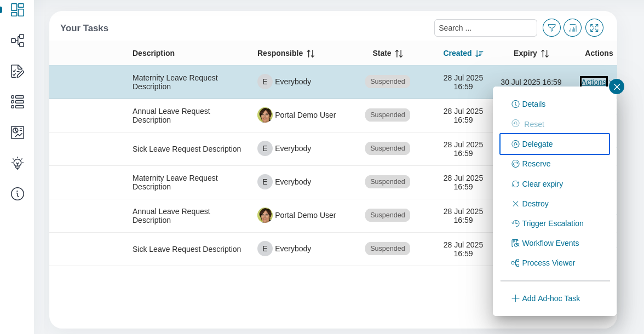Viewport: 644px width, 334px height.
Task: Click the fullscreen expand icon button
Action: tap(594, 28)
